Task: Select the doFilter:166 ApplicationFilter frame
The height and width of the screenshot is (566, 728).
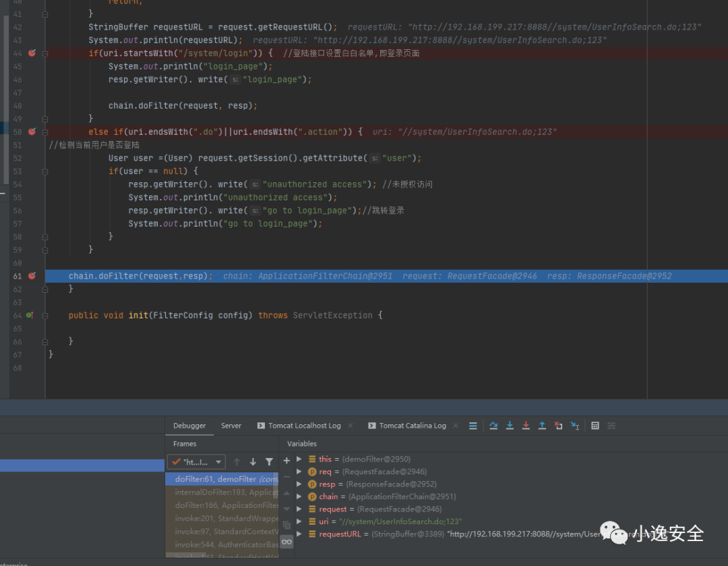Action: point(222,505)
